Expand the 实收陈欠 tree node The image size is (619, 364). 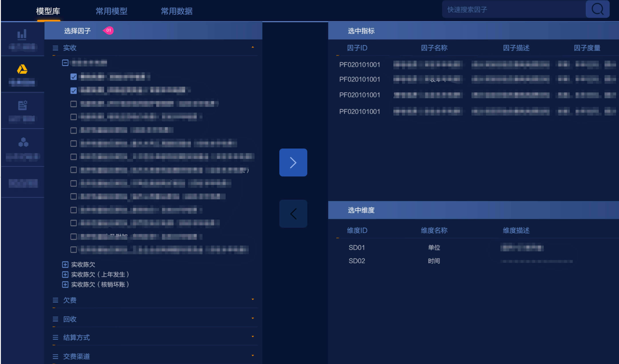point(65,264)
